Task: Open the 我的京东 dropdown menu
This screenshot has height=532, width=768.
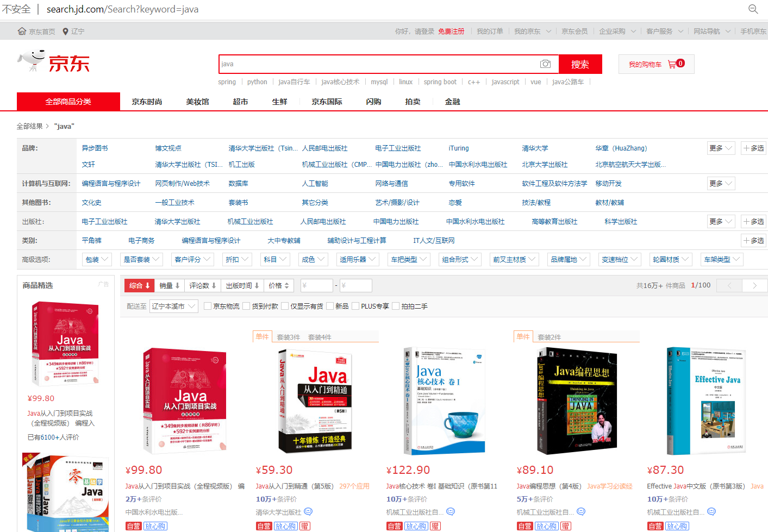Action: pos(533,32)
